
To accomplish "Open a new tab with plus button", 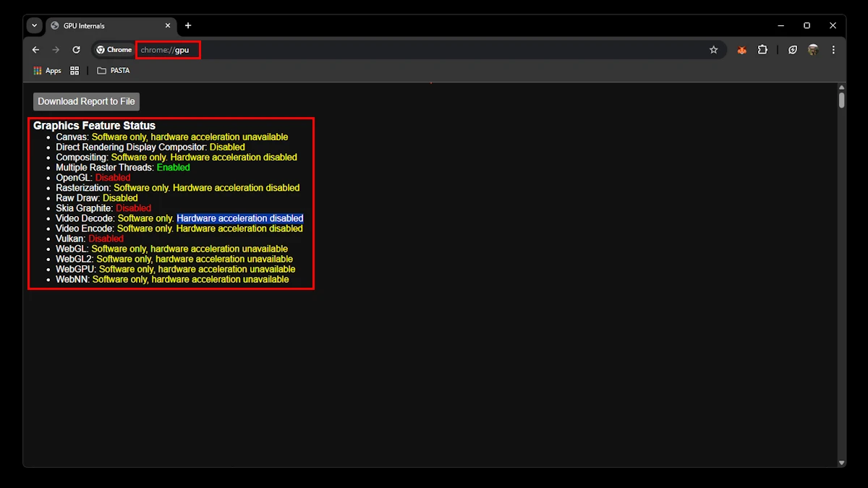I will click(188, 25).
